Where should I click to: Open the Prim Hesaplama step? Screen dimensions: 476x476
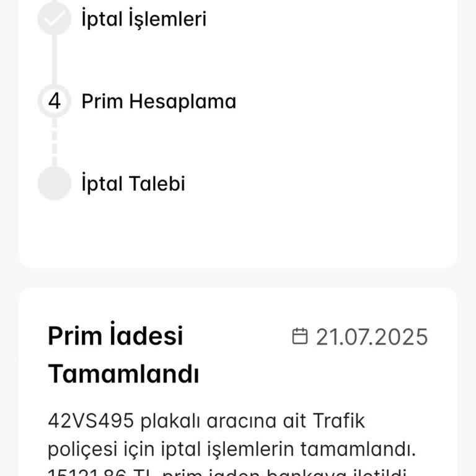[x=159, y=102]
